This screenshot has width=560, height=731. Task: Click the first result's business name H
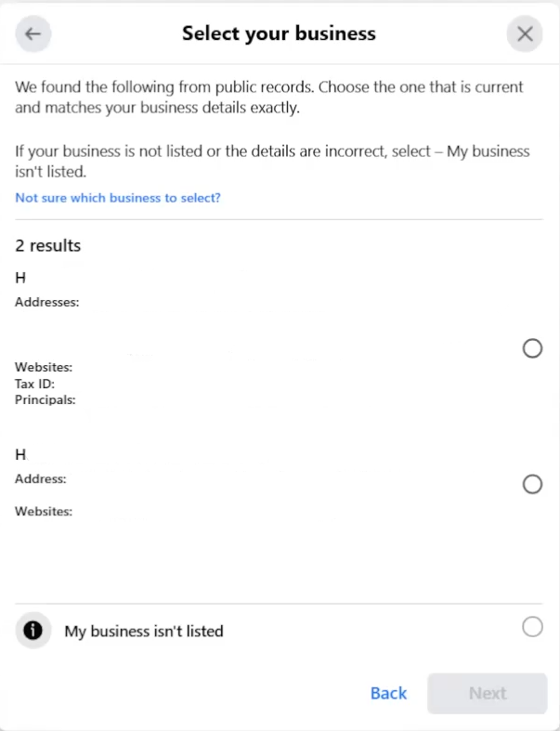(x=20, y=277)
